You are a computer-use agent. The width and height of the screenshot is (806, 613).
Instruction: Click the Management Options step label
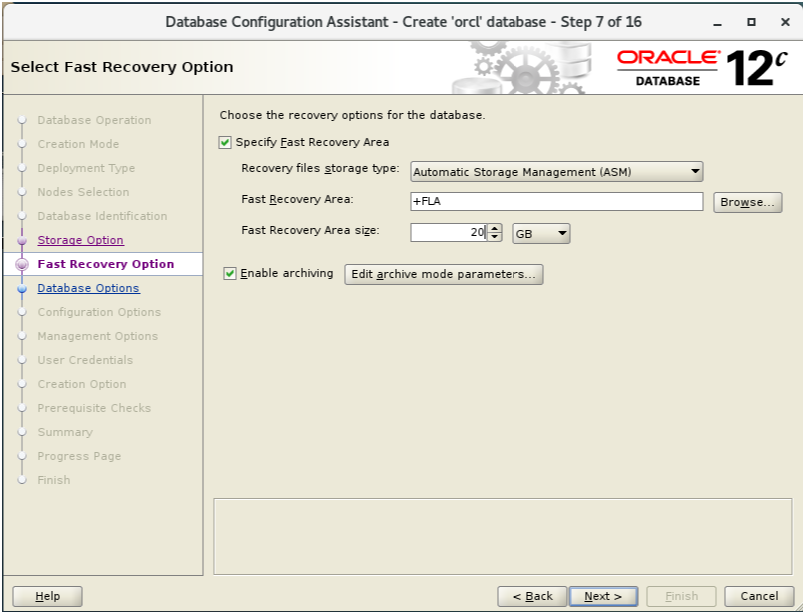click(98, 336)
